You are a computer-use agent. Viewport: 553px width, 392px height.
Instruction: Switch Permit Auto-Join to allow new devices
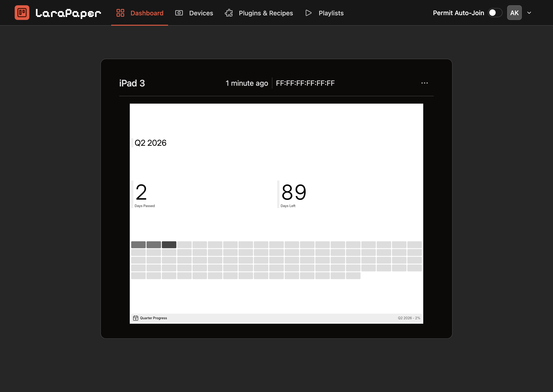(x=495, y=13)
